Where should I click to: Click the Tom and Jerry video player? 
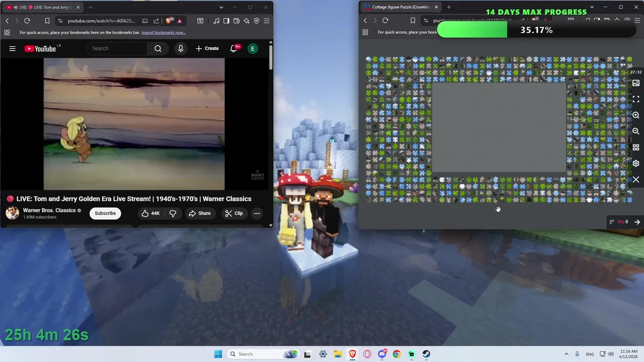[134, 124]
